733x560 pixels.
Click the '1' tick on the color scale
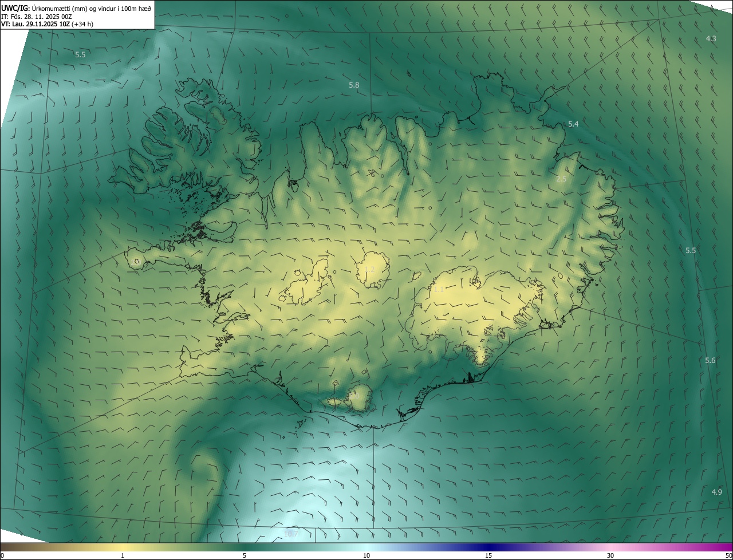(123, 555)
